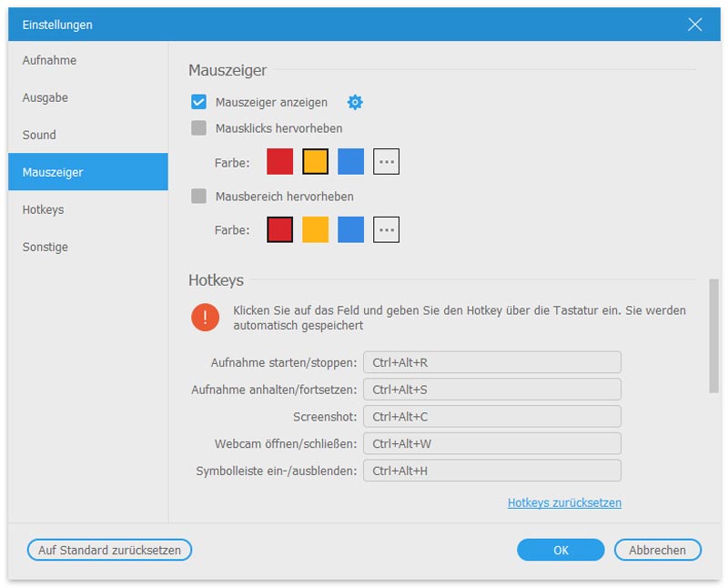Image resolution: width=728 pixels, height=588 pixels.
Task: Open mouse pointer settings gear icon
Action: pyautogui.click(x=355, y=102)
